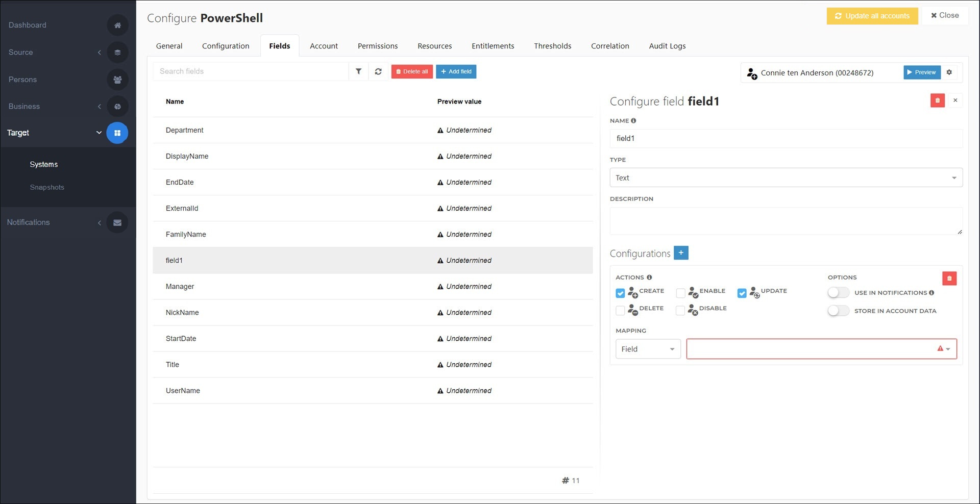Open the Account tab
The width and height of the screenshot is (980, 504).
click(324, 46)
